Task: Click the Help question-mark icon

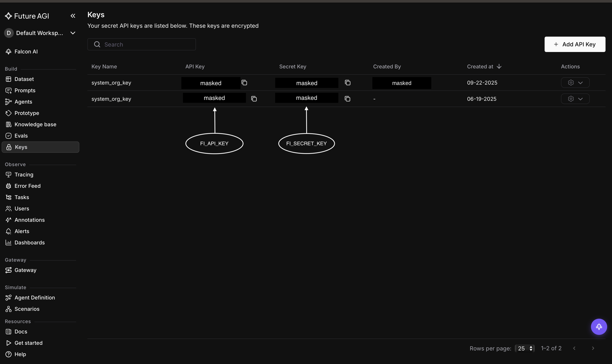Action: click(x=8, y=354)
